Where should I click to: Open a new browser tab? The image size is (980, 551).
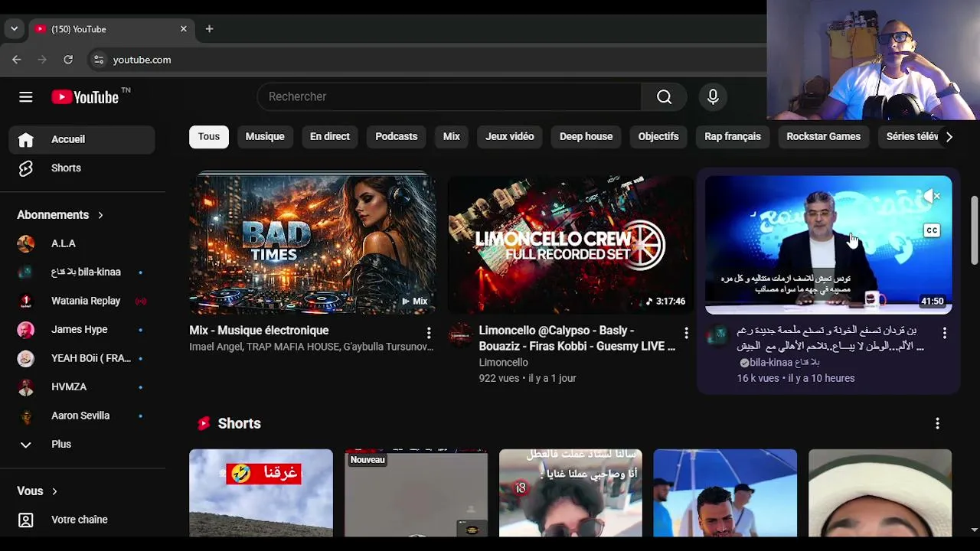209,29
